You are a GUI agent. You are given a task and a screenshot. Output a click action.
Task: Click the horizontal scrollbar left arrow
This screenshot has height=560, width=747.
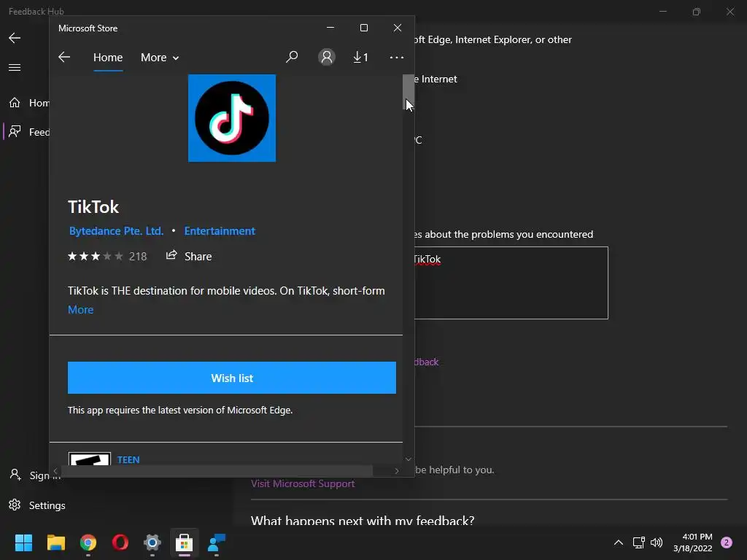55,470
